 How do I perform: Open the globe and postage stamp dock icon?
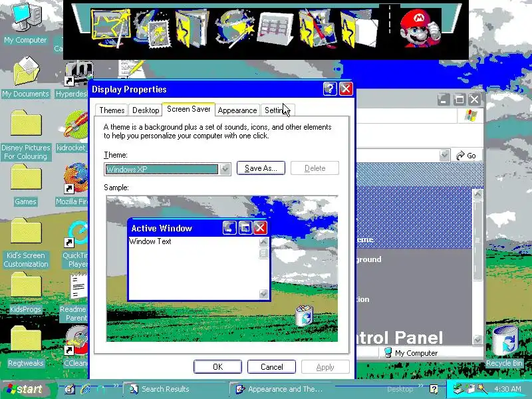tap(152, 29)
